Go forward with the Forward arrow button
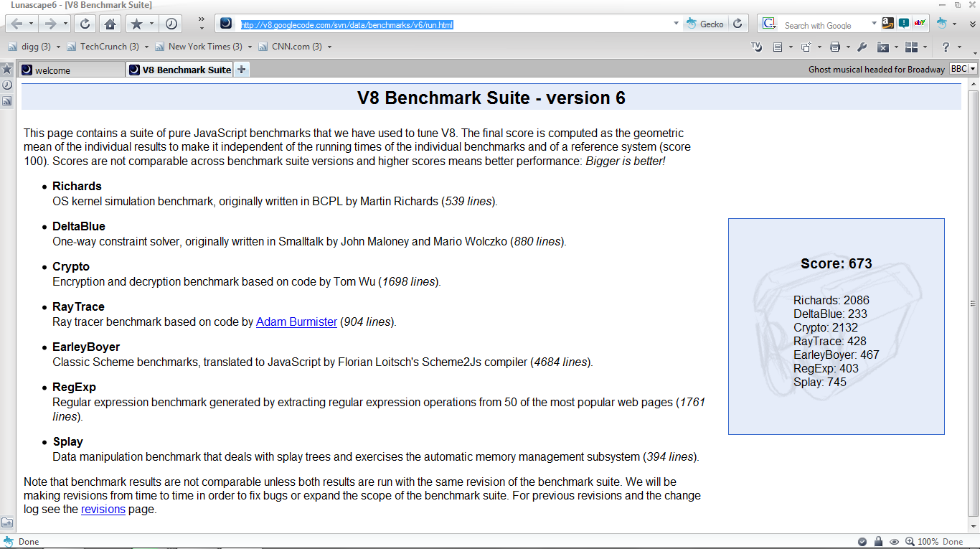Viewport: 980px width, 549px height. [50, 24]
